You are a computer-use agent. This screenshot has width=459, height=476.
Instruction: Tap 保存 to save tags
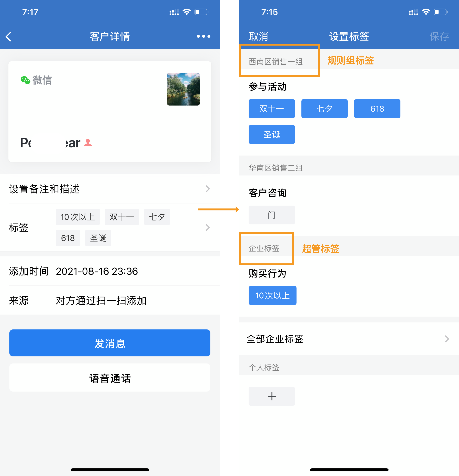pyautogui.click(x=439, y=36)
